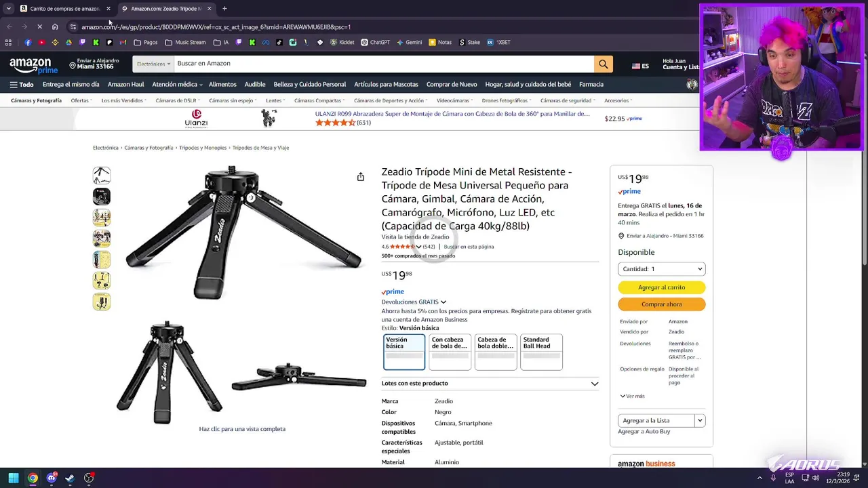Open the Electrónicos search category dropdown
868x488 pixels.
click(153, 64)
